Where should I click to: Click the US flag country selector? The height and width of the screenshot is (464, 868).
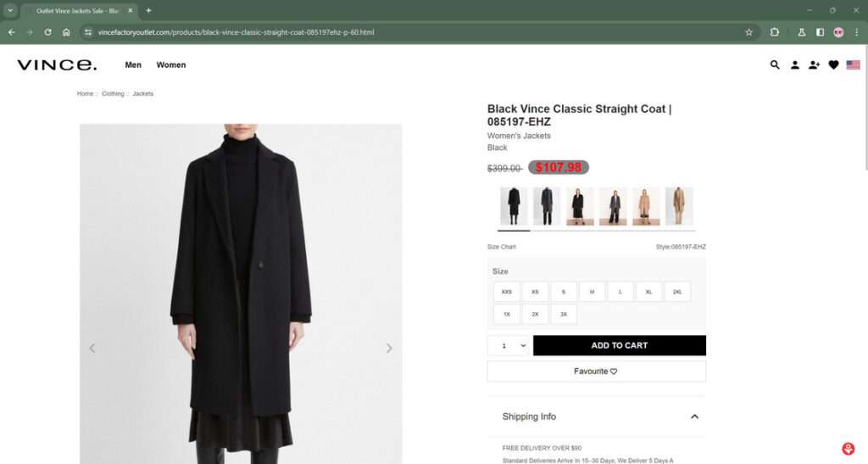coord(853,64)
